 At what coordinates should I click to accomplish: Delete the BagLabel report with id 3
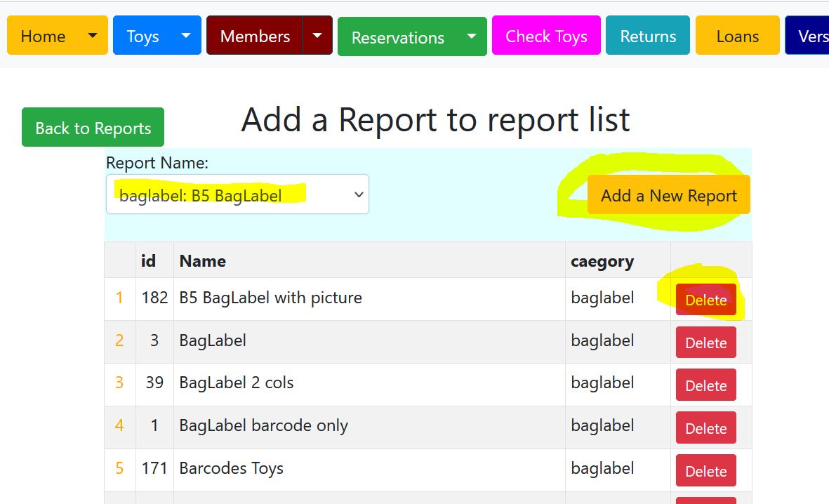[705, 343]
